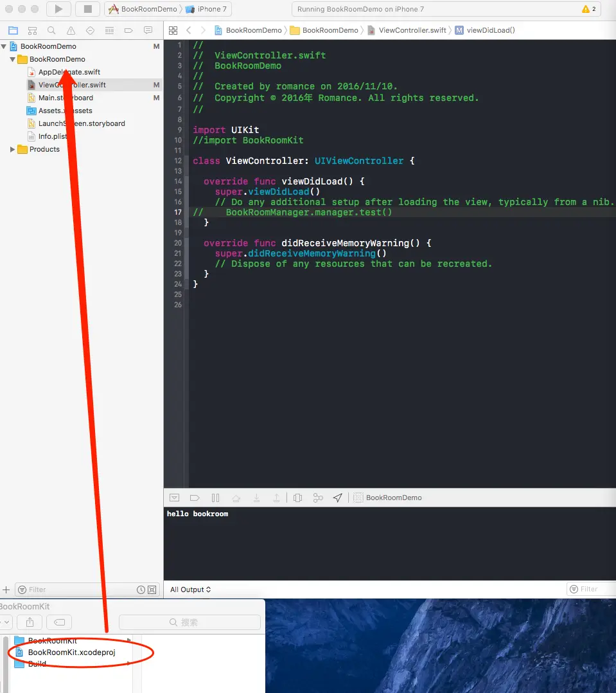Open the BookRoomDemo scheme selector
This screenshot has height=693, width=616.
[143, 9]
